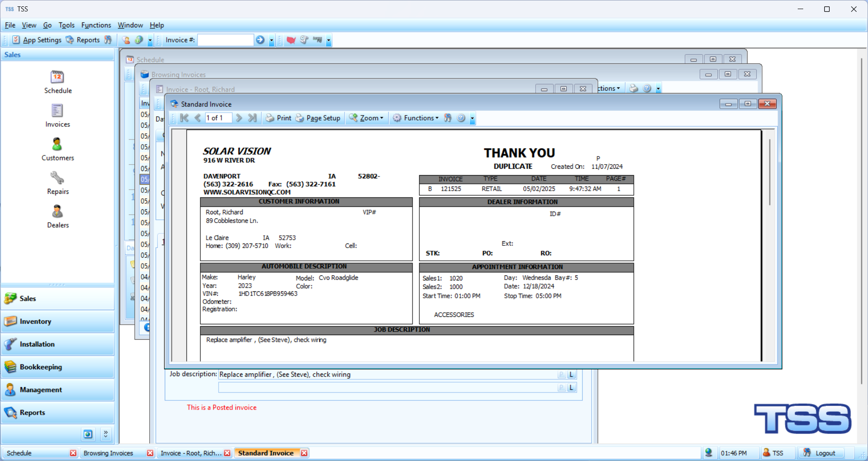The width and height of the screenshot is (868, 461).
Task: Open Dealers from the Sales panel
Action: pos(58,217)
